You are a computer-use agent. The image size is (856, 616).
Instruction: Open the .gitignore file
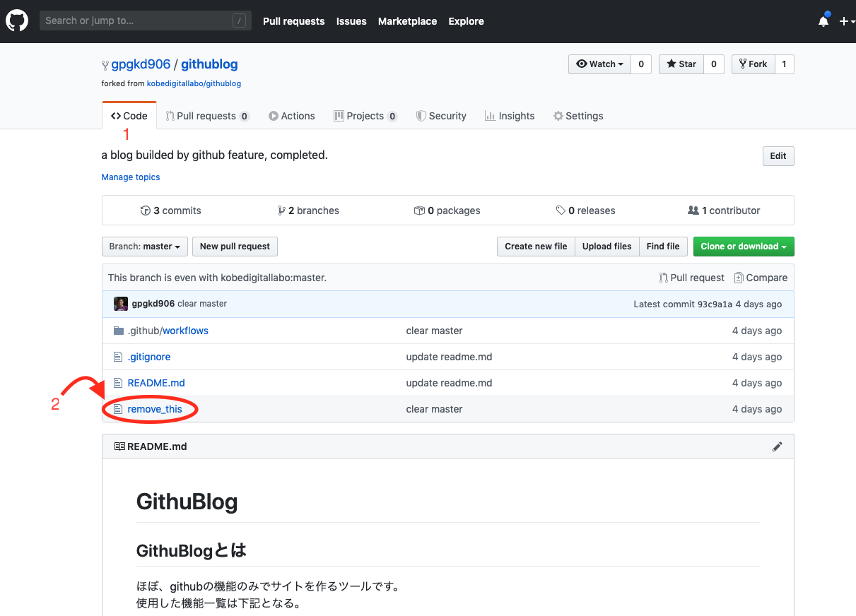tap(149, 357)
